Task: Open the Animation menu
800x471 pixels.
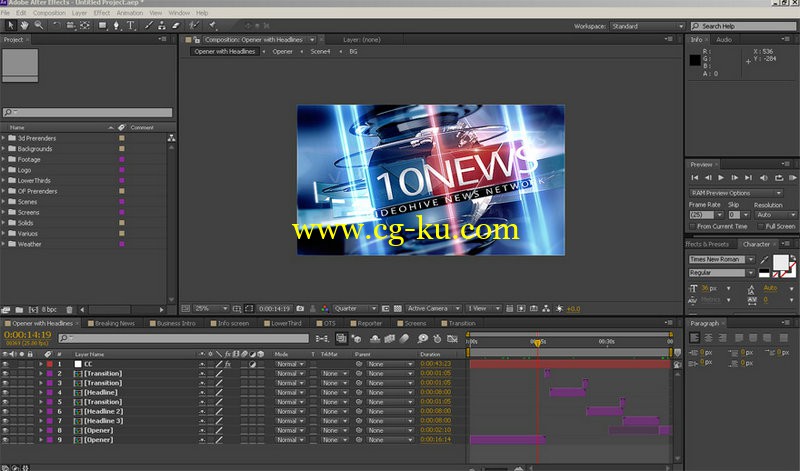Action: [x=130, y=13]
